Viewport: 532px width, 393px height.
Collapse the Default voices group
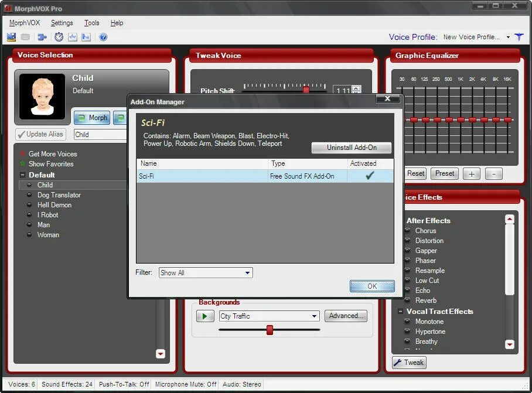click(x=23, y=175)
